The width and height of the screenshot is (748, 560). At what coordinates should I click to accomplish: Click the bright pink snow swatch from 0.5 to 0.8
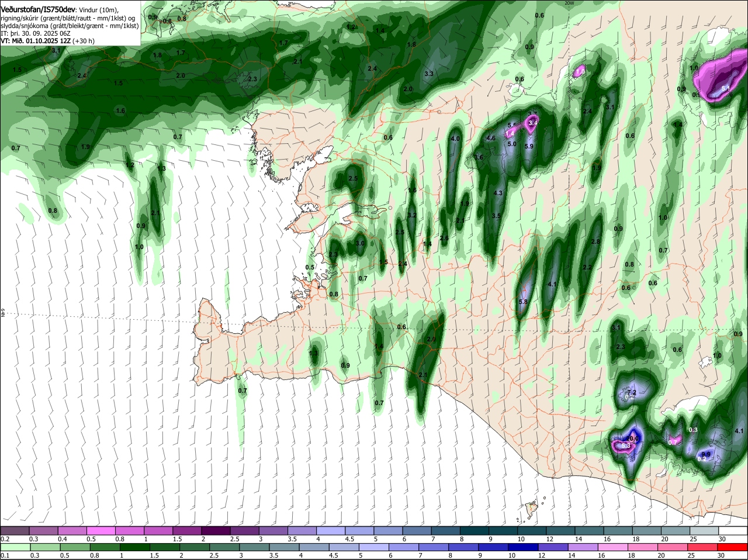101,530
